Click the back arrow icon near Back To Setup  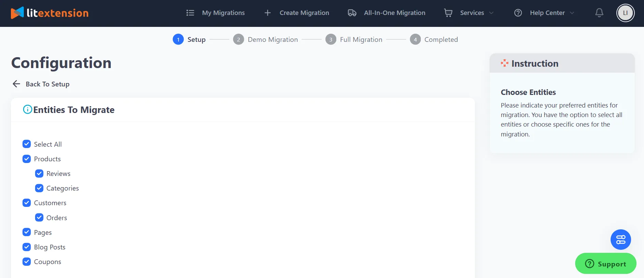pyautogui.click(x=16, y=84)
